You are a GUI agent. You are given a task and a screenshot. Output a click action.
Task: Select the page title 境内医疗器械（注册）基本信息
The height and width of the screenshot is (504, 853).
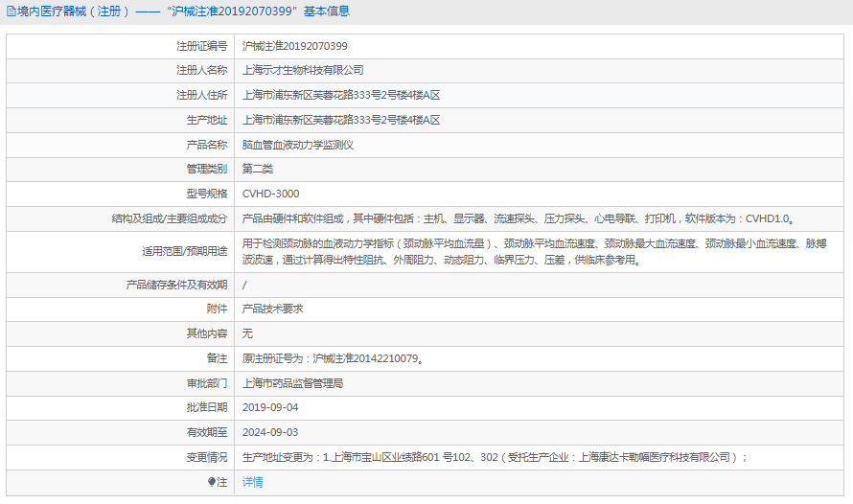click(x=183, y=11)
